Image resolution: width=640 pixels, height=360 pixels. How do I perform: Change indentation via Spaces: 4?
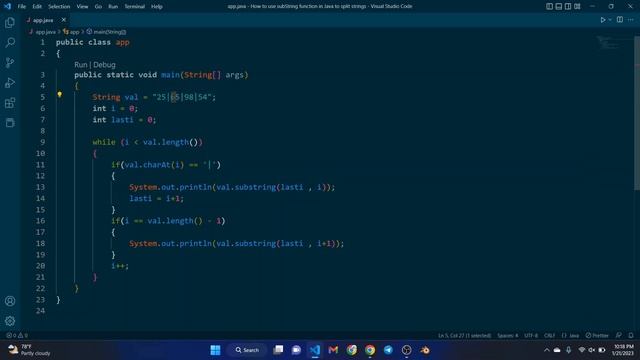click(507, 336)
